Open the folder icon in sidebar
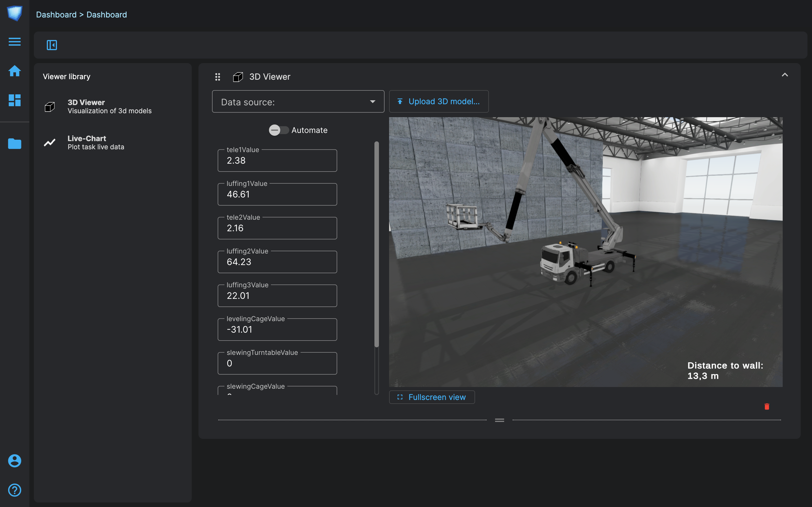The height and width of the screenshot is (507, 812). click(x=14, y=144)
